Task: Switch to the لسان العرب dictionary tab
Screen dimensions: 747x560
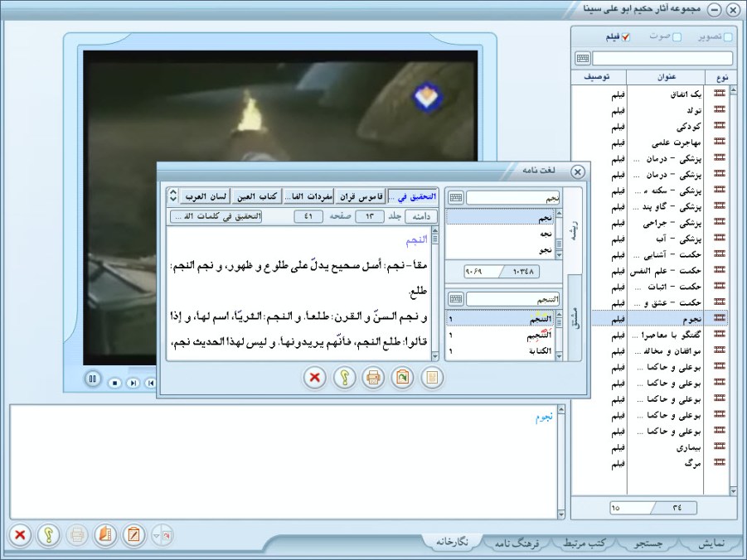Action: [205, 196]
